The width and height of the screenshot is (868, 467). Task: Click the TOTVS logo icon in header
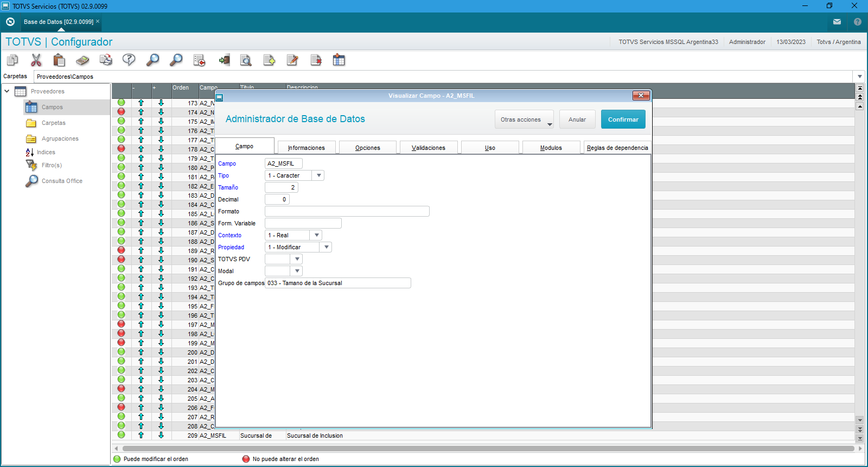10,22
